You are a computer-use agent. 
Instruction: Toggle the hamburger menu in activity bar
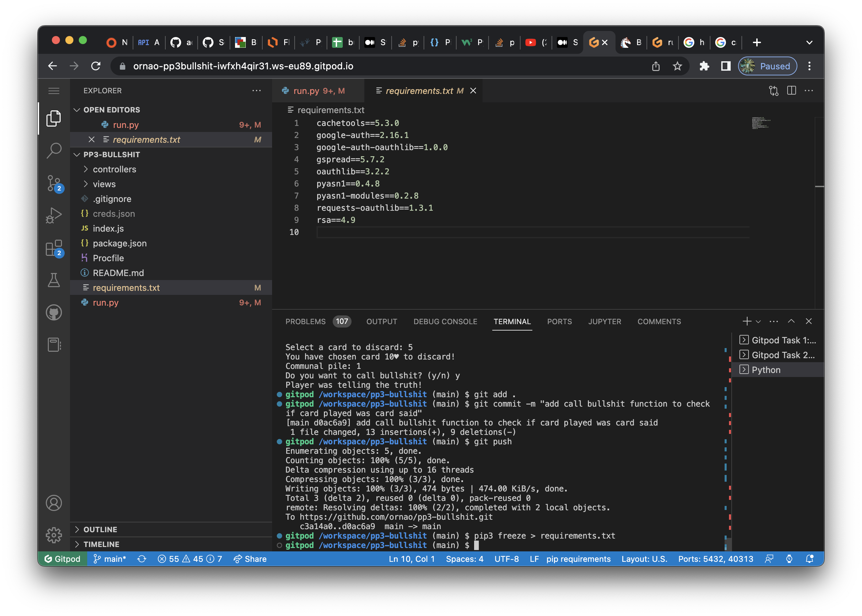tap(54, 91)
